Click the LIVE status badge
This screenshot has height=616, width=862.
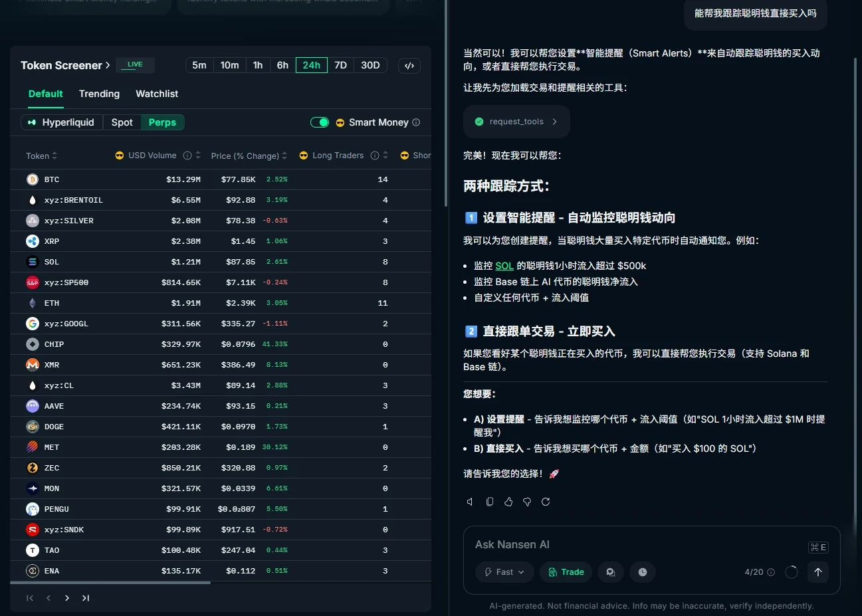(x=136, y=64)
